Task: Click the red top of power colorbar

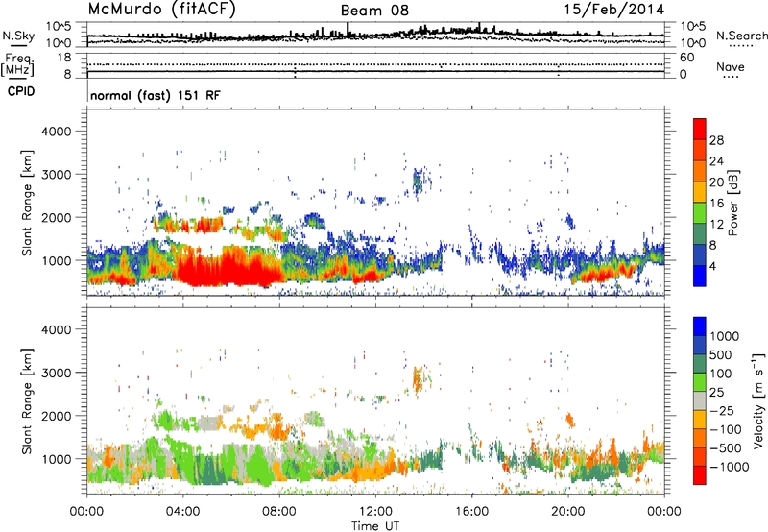Action: (x=700, y=129)
